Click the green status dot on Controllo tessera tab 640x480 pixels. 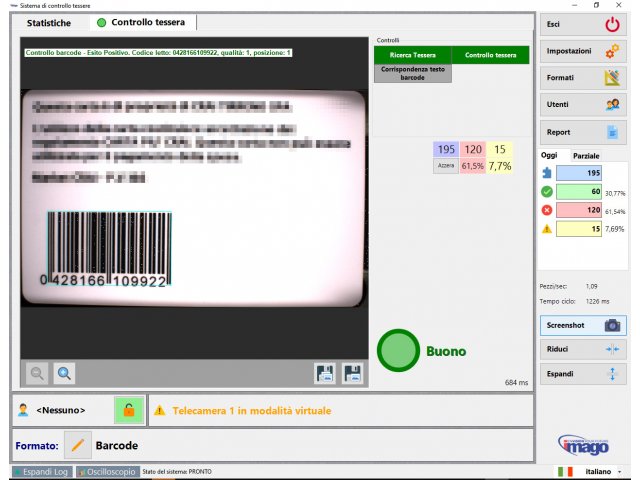click(x=102, y=22)
